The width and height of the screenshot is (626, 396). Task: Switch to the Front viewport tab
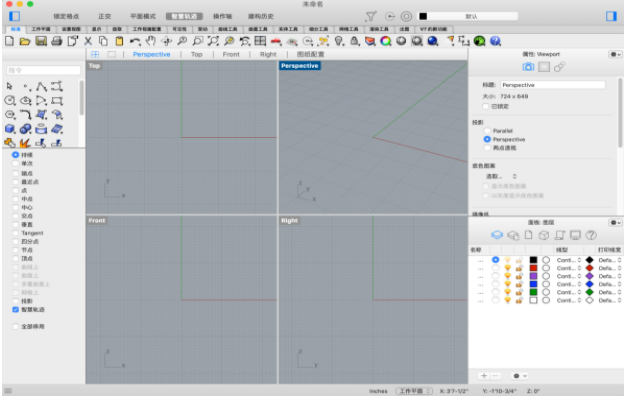[231, 54]
